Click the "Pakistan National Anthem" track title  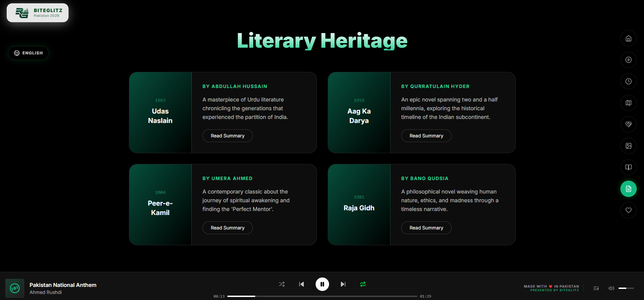tap(63, 285)
